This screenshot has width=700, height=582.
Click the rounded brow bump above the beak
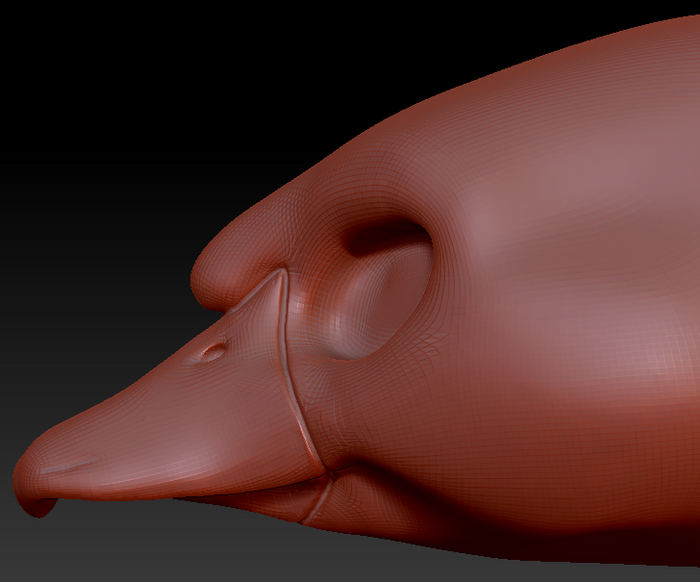[239, 259]
